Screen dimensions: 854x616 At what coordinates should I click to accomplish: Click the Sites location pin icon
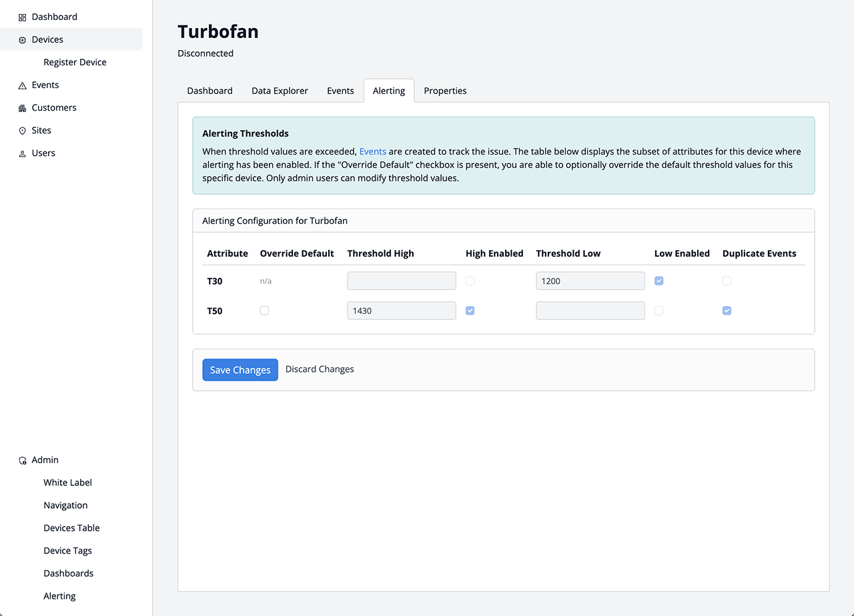[x=23, y=131]
